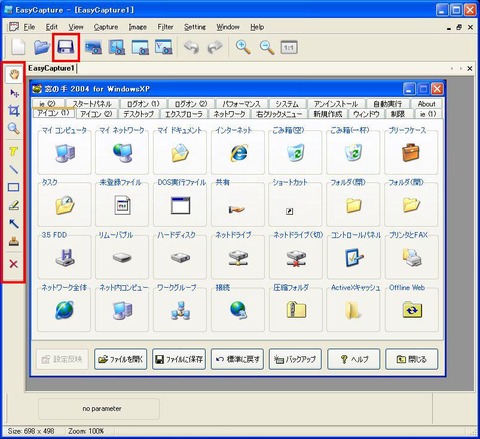Zoom in with the plus magnifier
The image size is (480, 439).
(x=243, y=47)
